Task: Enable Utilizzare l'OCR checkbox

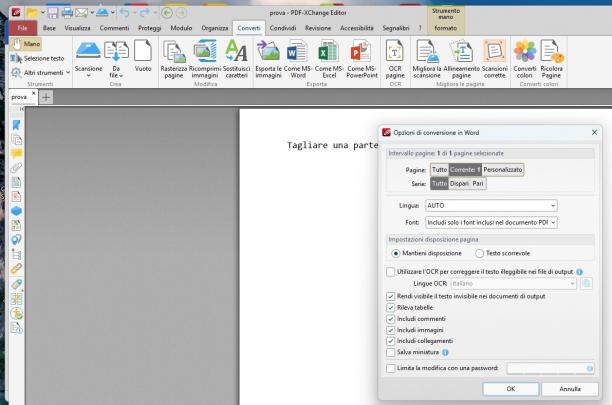Action: (390, 272)
